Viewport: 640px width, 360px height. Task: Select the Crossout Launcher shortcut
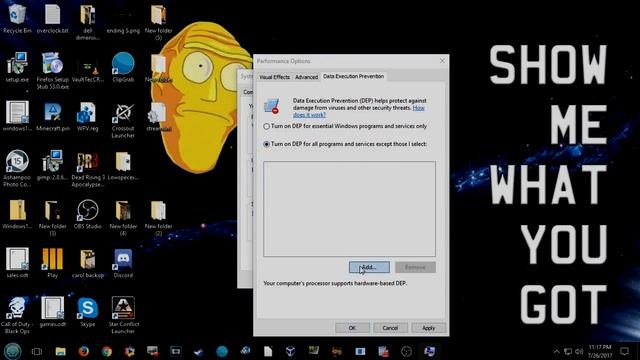click(x=123, y=120)
